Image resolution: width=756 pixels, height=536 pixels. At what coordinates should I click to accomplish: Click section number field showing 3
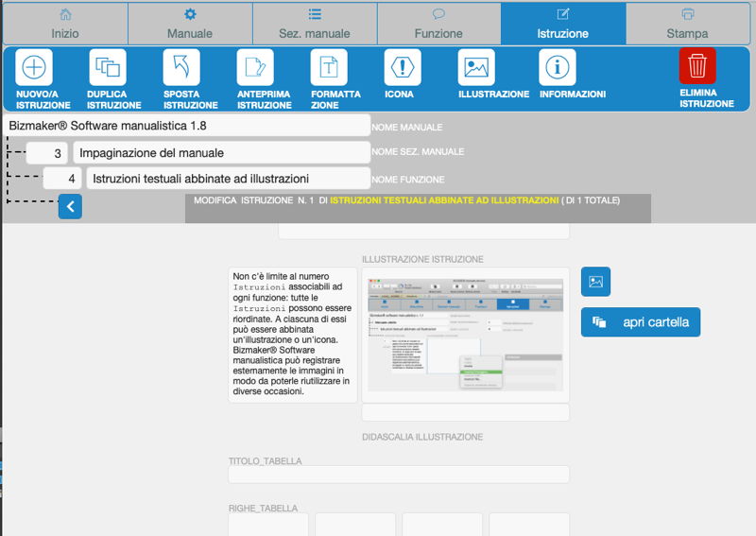46,153
